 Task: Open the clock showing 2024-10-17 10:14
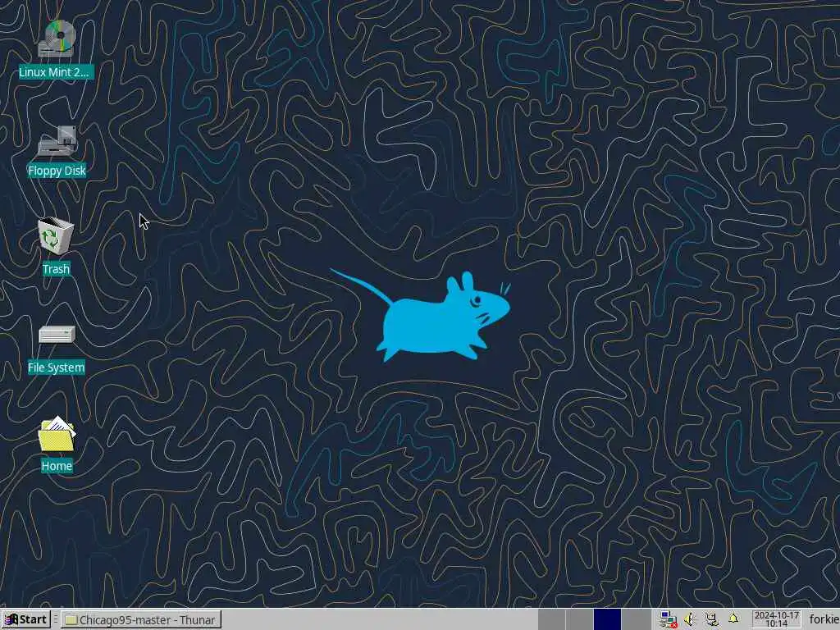coord(776,619)
